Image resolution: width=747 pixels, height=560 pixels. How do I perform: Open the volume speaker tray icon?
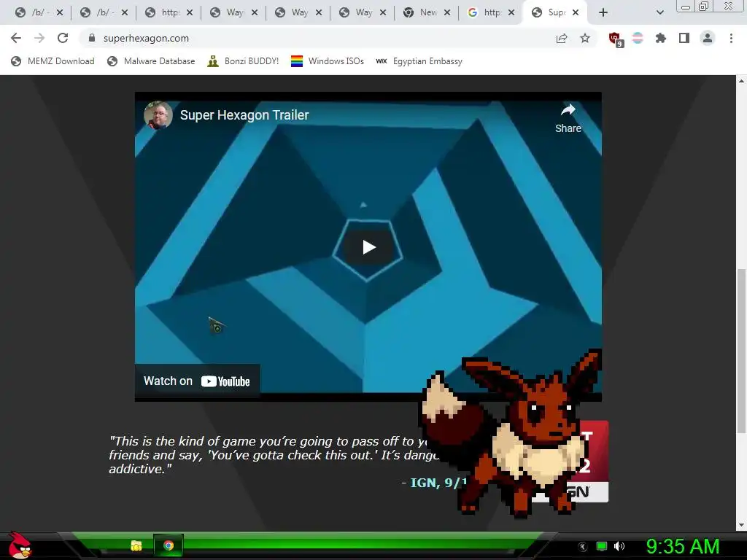tap(619, 546)
